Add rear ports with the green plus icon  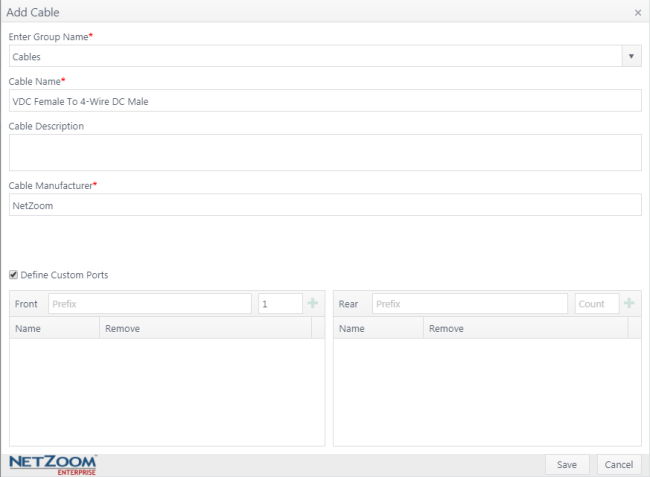click(x=629, y=303)
